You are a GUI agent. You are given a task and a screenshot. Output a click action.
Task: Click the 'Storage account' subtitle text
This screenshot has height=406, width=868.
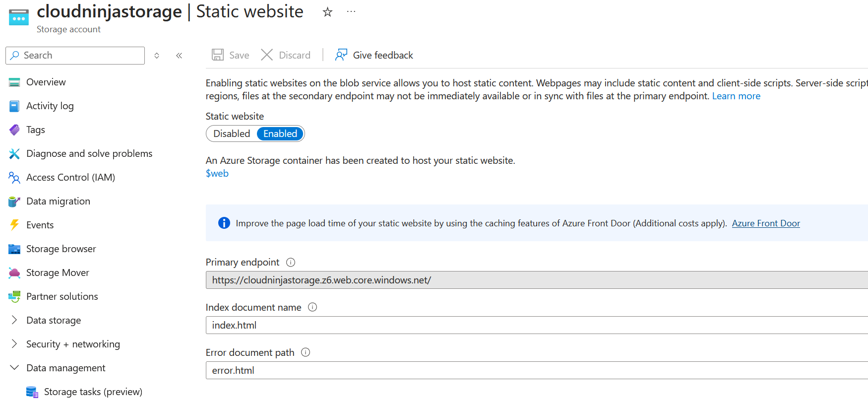68,29
